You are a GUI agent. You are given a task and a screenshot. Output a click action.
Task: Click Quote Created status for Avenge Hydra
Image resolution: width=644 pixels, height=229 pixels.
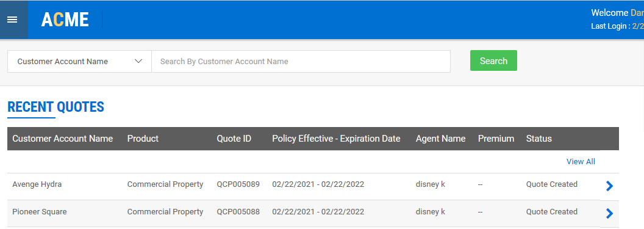(x=551, y=184)
